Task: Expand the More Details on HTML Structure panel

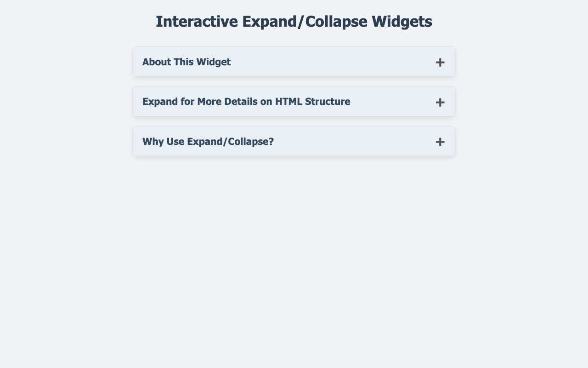Action: pyautogui.click(x=294, y=101)
